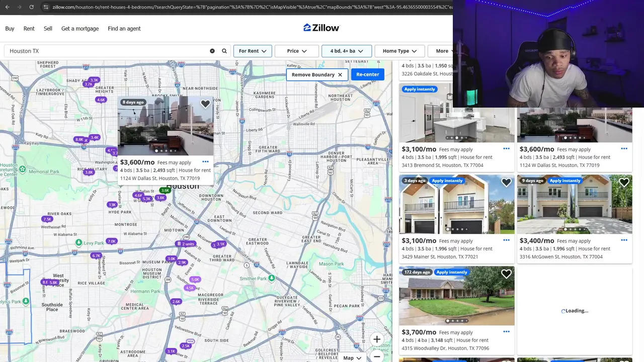
Task: Save the 3429 Mainer St listing
Action: pyautogui.click(x=506, y=183)
